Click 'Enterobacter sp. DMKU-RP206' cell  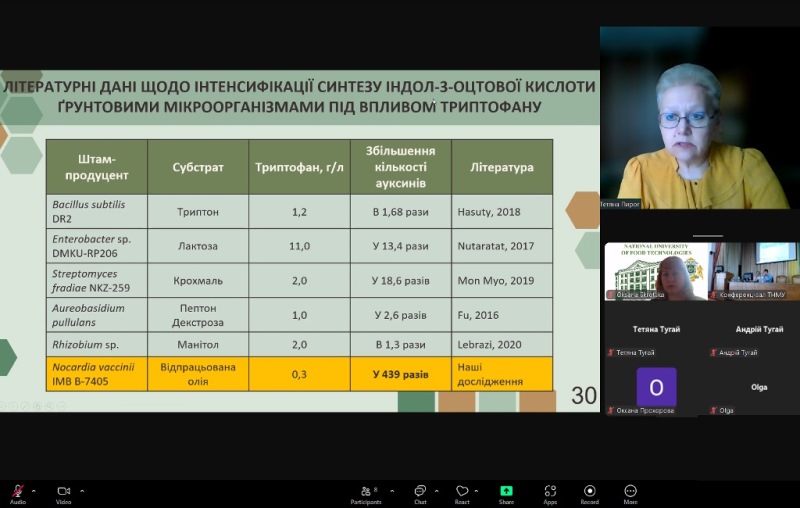point(96,246)
